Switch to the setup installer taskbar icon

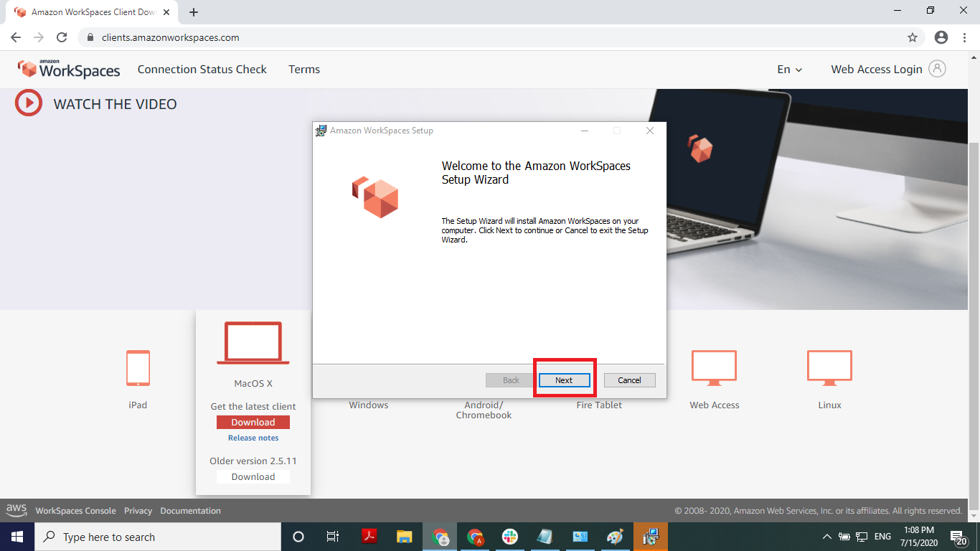click(651, 537)
